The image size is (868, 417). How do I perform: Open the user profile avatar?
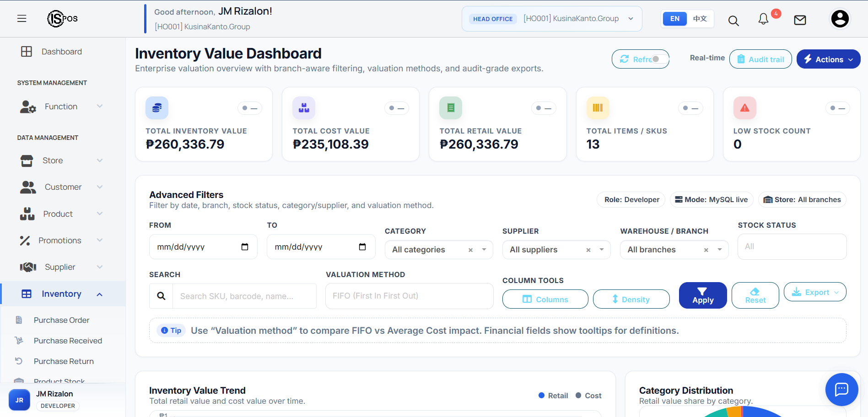(840, 19)
